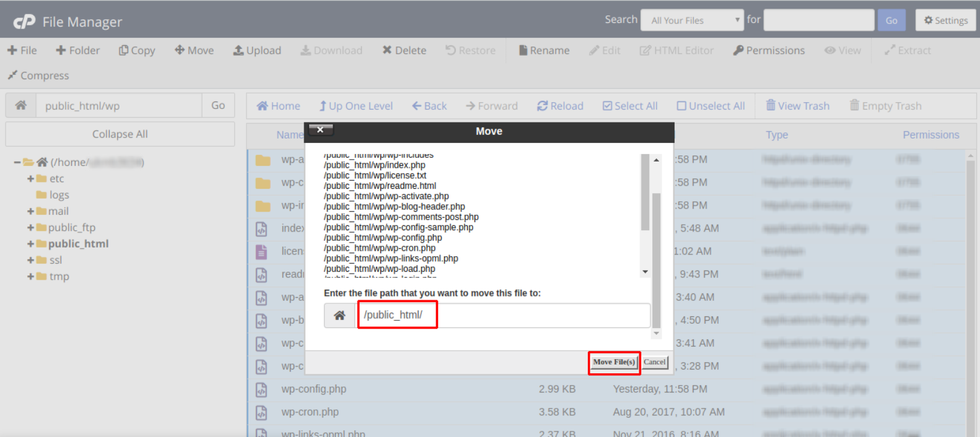The height and width of the screenshot is (437, 980).
Task: Collapse the /home root tree node
Action: pyautogui.click(x=17, y=162)
